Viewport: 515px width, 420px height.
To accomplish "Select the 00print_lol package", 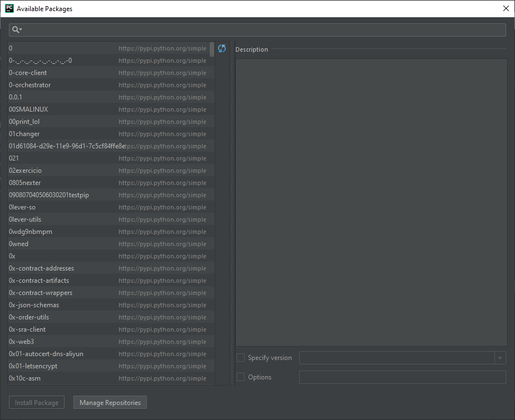I will coord(111,122).
